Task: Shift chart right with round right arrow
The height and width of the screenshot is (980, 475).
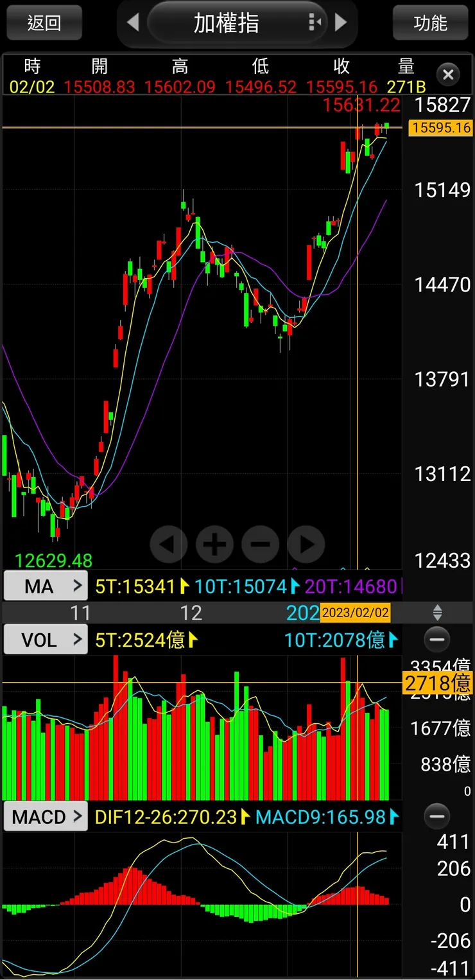Action: click(306, 545)
